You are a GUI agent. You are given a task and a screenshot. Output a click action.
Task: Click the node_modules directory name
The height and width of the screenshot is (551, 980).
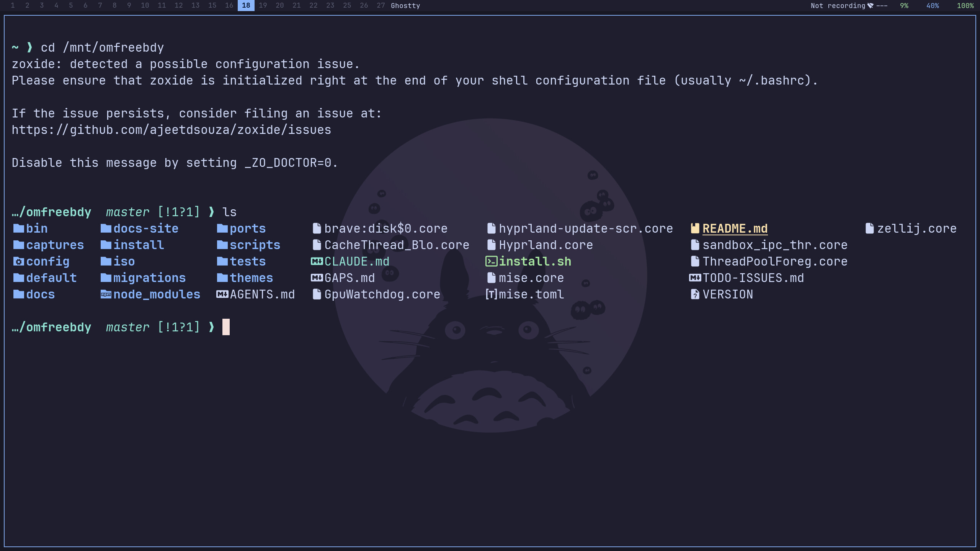click(x=157, y=294)
